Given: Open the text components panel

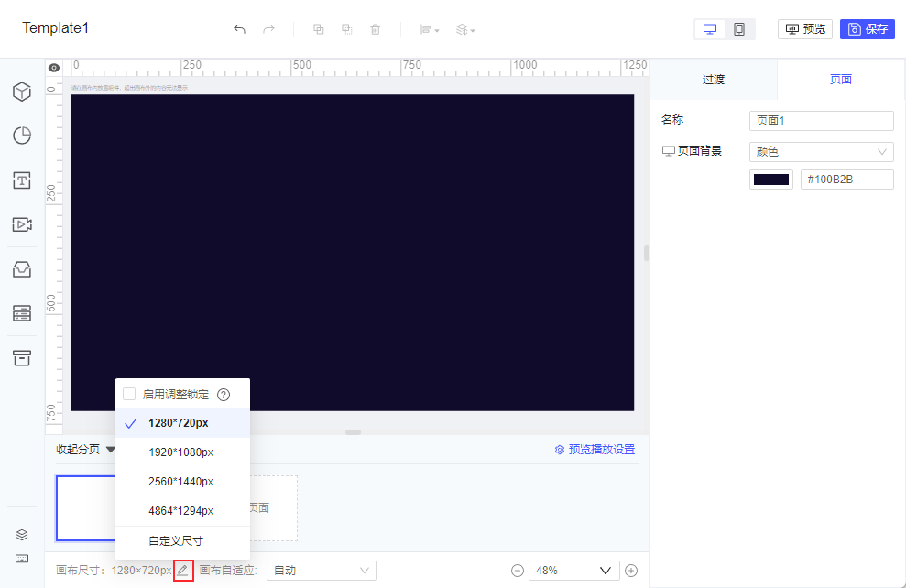Looking at the screenshot, I should 22,180.
